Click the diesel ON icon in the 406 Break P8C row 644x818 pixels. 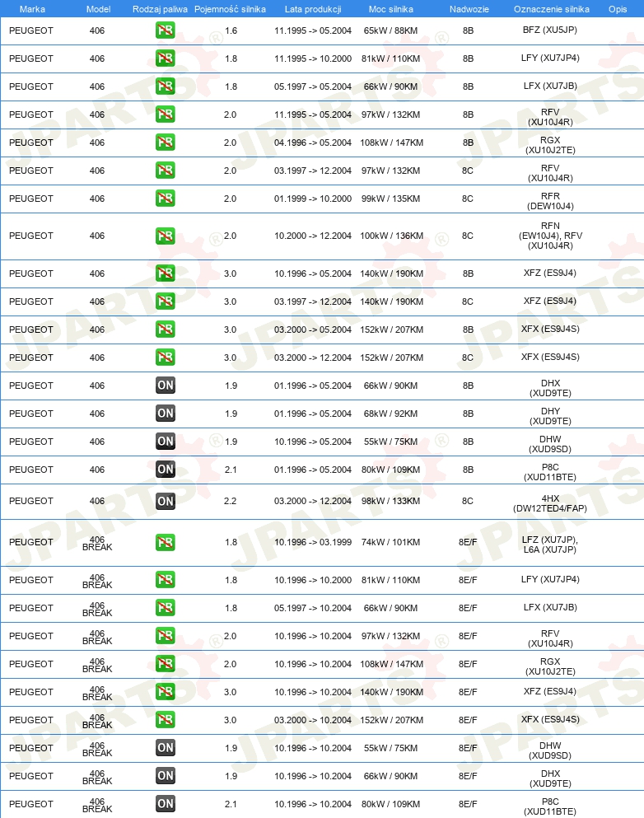point(166,804)
